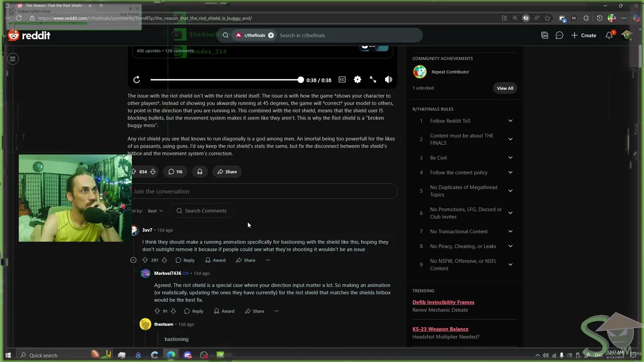Open the Reddit advertise icon
Viewport: 644px width, 362px height.
545,35
